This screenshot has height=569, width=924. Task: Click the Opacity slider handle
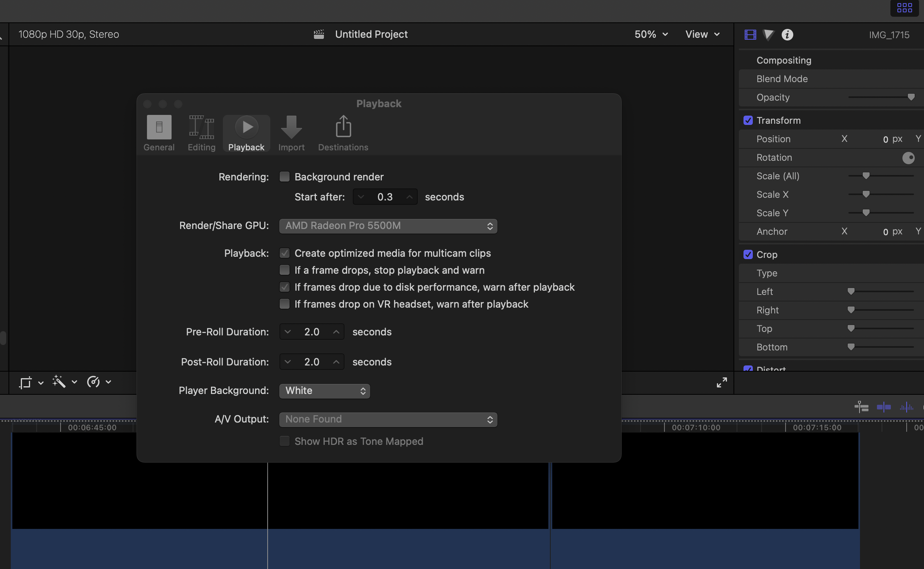(x=911, y=97)
